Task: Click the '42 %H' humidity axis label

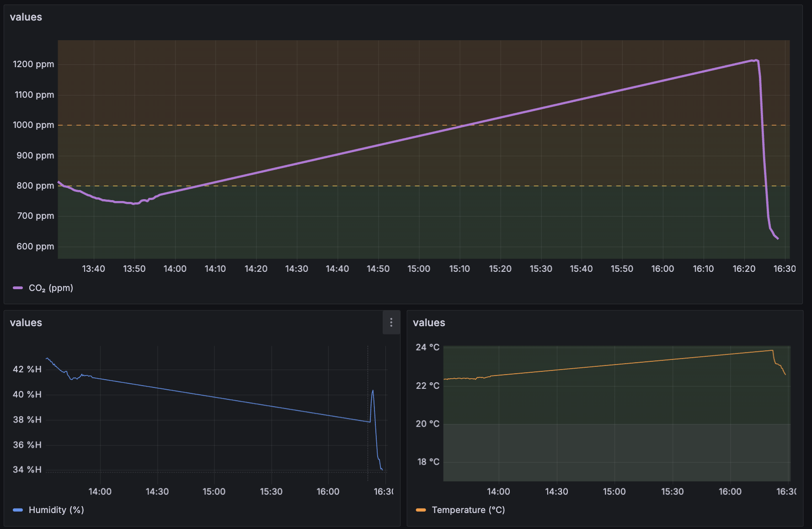Action: tap(27, 369)
